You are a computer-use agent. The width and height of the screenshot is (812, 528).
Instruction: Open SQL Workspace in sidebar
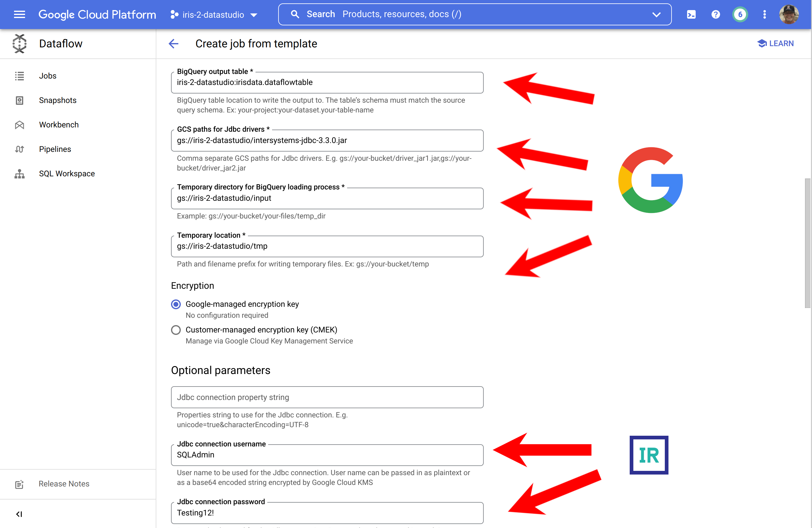(67, 174)
